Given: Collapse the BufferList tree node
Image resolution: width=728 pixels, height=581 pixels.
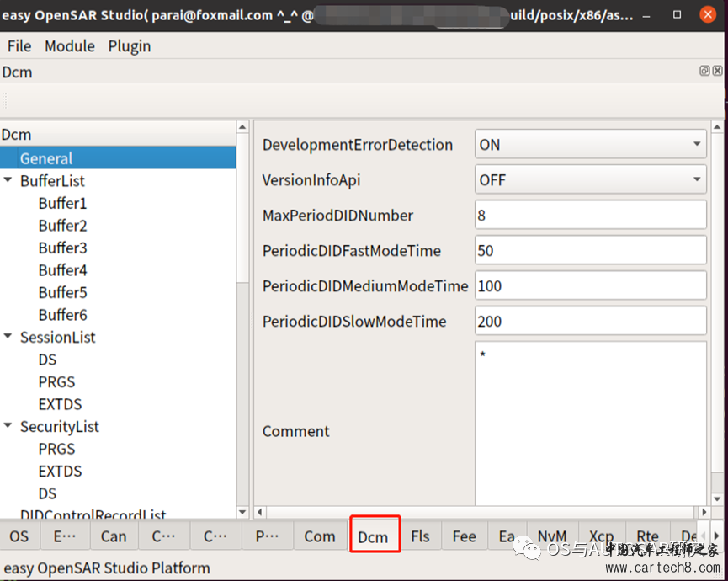Looking at the screenshot, I should (8, 179).
